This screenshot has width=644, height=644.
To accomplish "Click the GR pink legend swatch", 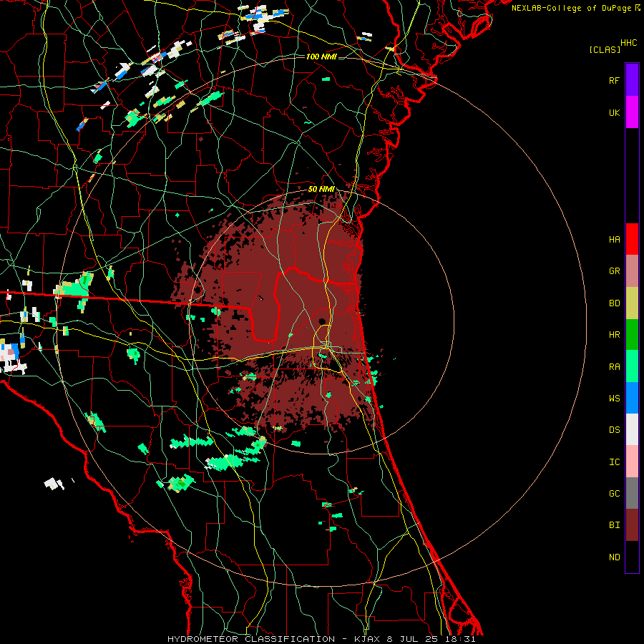I will pyautogui.click(x=632, y=271).
